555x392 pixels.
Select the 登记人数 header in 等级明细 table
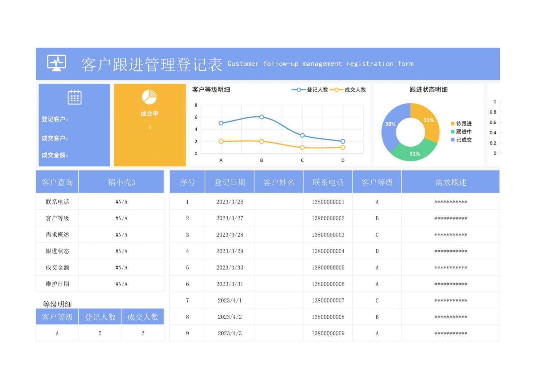[100, 317]
